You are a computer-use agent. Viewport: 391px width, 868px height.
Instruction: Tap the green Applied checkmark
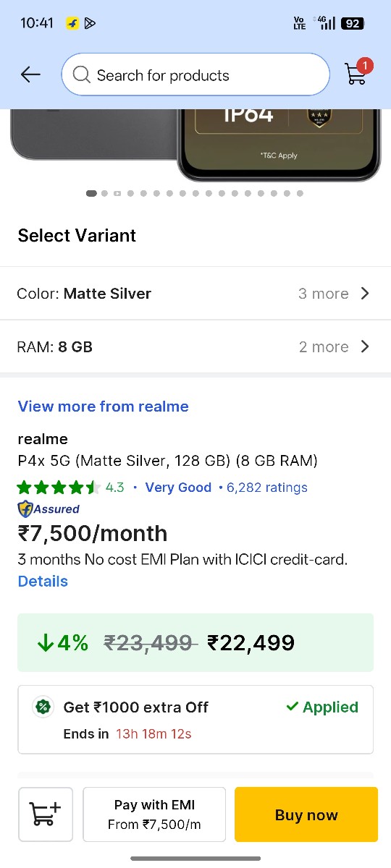293,707
